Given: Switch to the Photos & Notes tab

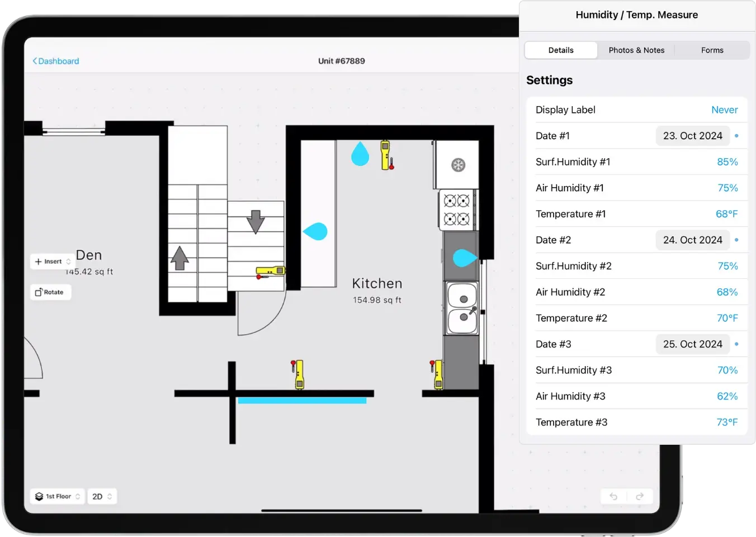Looking at the screenshot, I should [636, 50].
